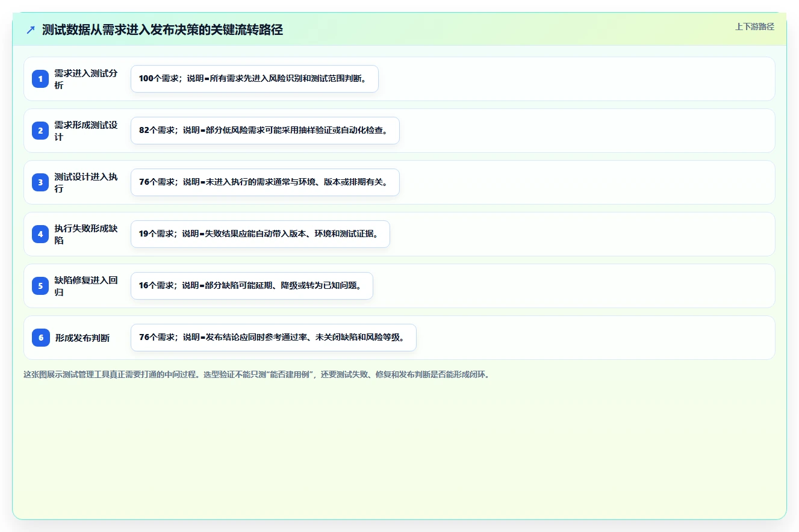The width and height of the screenshot is (799, 532).
Task: Click the box about 发布结论应同时参考通过率
Action: click(273, 338)
